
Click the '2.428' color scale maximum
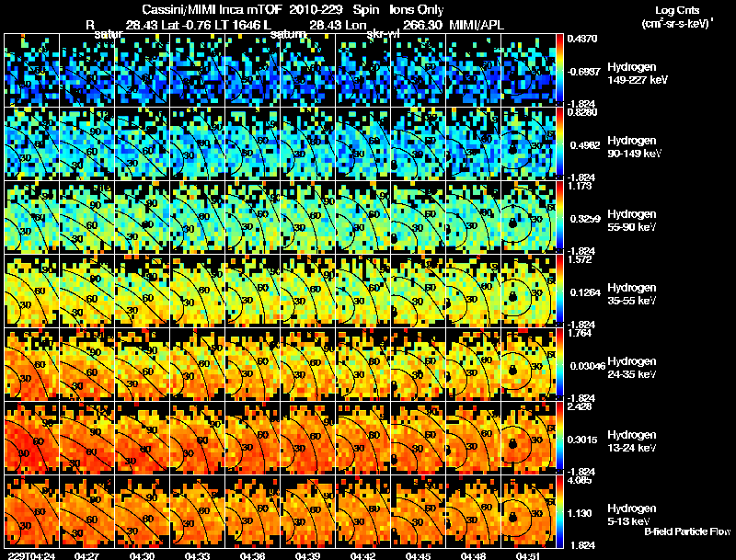click(x=580, y=406)
